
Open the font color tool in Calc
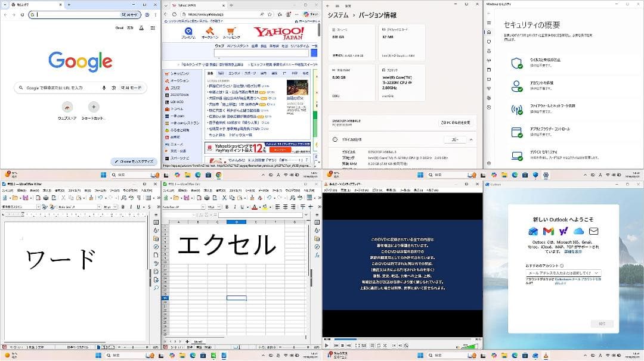point(254,206)
